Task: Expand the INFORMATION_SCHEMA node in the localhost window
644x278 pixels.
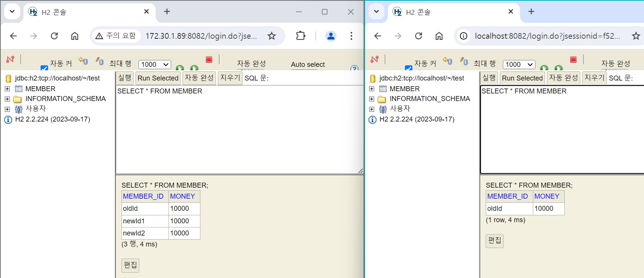Action: coord(372,99)
